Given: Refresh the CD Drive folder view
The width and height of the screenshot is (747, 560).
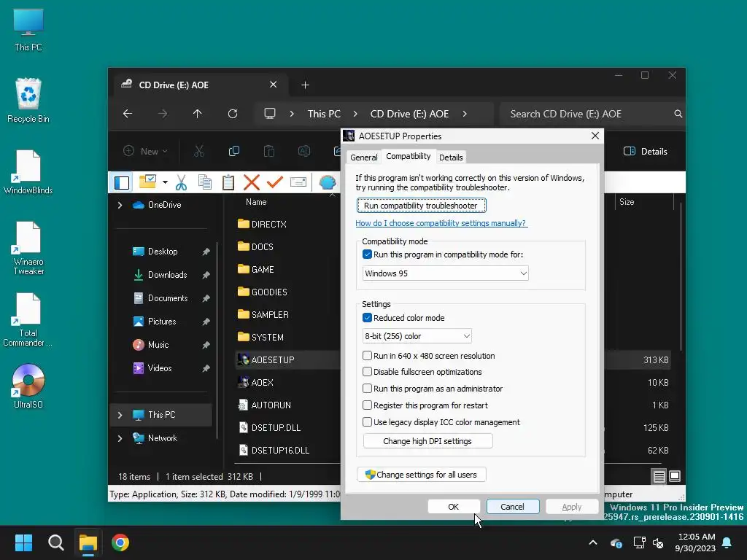Looking at the screenshot, I should (x=233, y=114).
